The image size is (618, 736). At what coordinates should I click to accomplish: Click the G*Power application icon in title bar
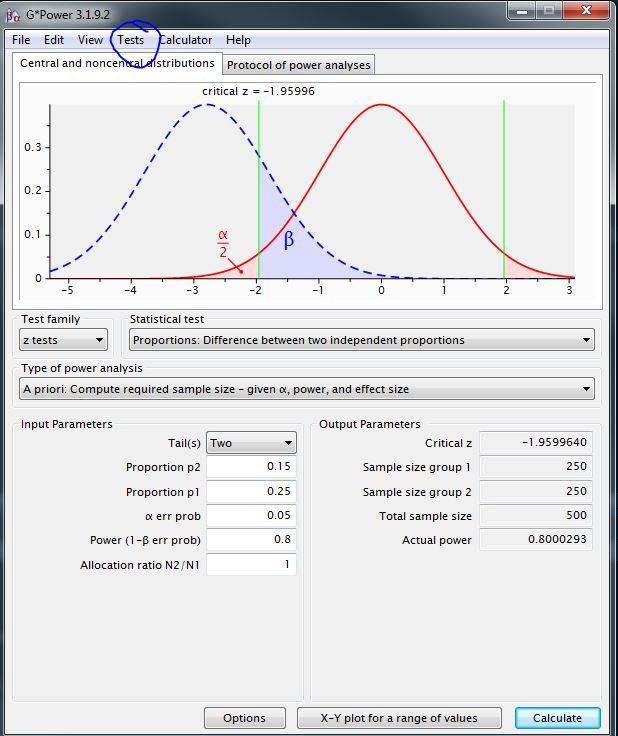coord(13,15)
